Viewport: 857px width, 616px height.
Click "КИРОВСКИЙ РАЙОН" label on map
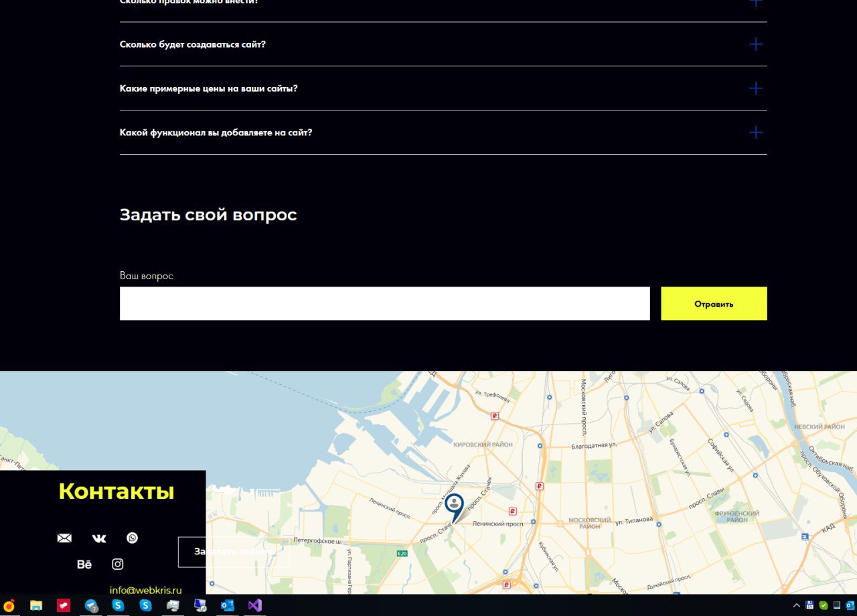pos(483,445)
